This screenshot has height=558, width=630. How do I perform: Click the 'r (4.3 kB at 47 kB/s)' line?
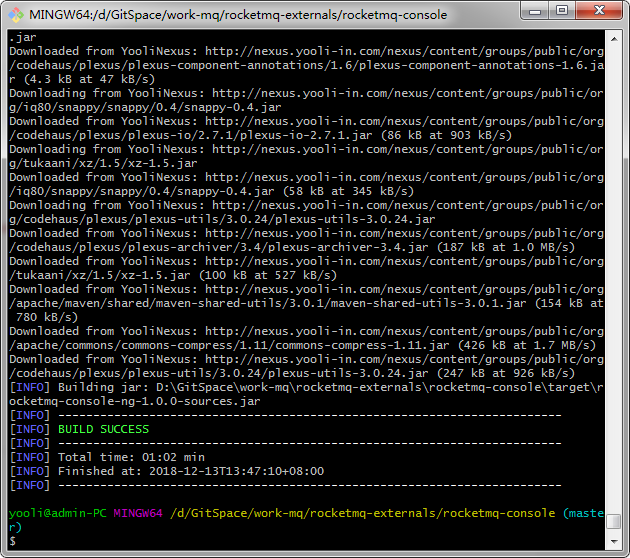[82, 79]
